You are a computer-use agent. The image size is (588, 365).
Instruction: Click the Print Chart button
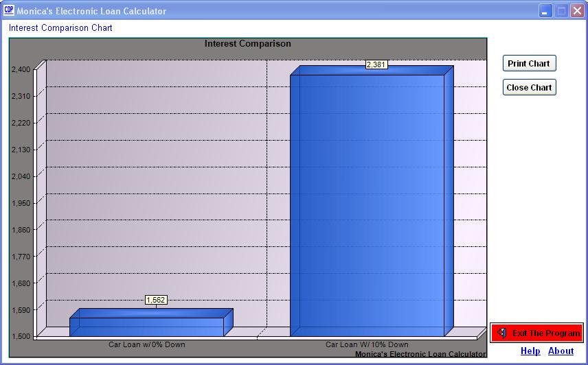tap(529, 63)
